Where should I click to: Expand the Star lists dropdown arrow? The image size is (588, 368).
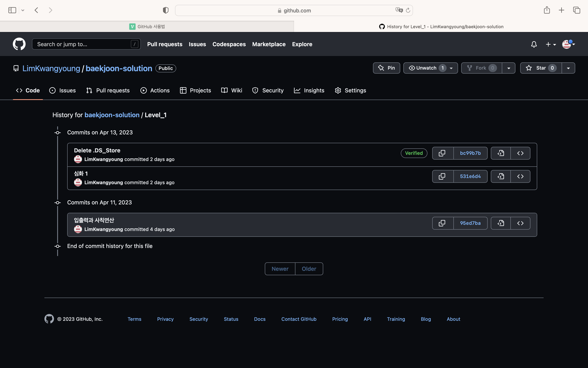[x=568, y=68]
